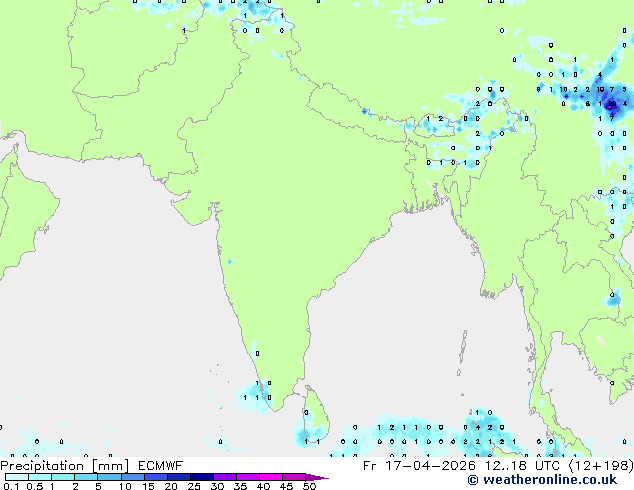634x490 pixels.
Task: Click the '0.5' legend scale label
Action: click(35, 486)
